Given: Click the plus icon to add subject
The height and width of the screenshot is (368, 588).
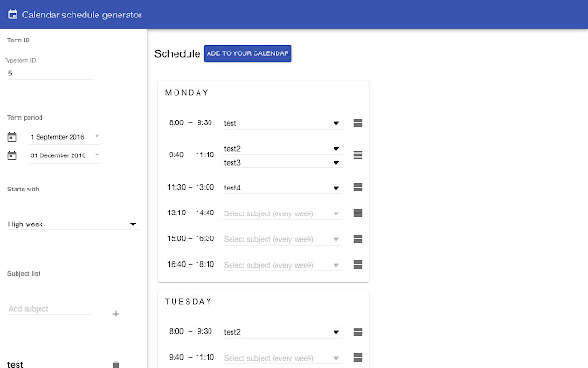Looking at the screenshot, I should 116,314.
